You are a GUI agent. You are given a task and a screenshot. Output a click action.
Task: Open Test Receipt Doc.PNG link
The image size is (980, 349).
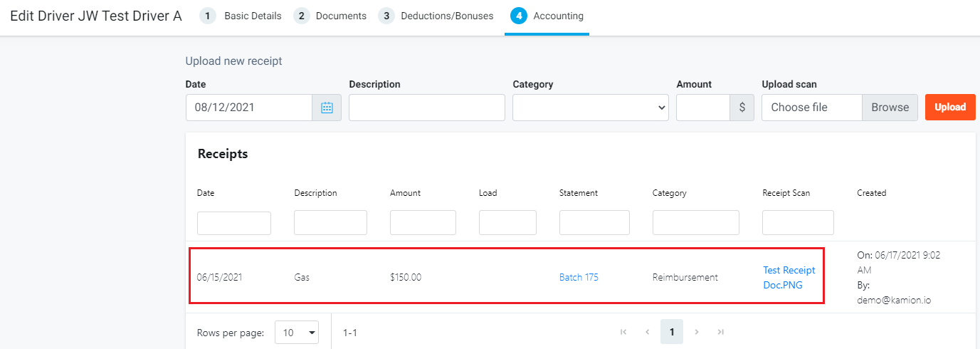(x=789, y=278)
